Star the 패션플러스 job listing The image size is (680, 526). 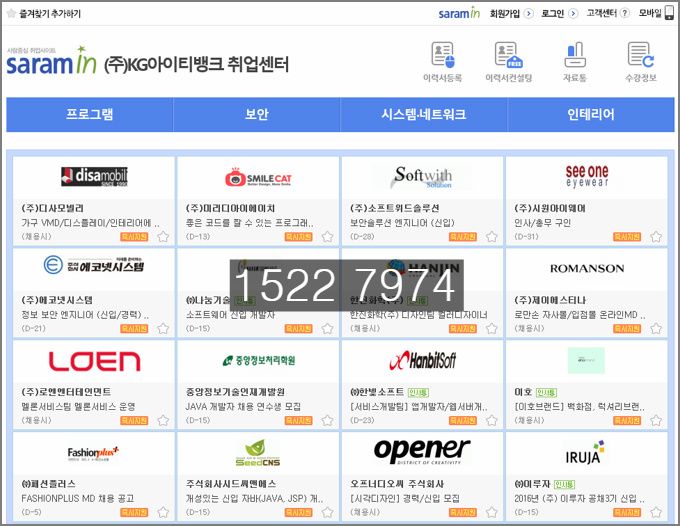click(163, 513)
